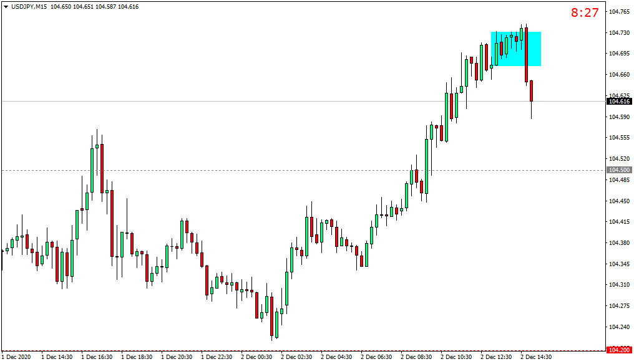Click the 2 Dec 14:30 time label

[x=536, y=357]
